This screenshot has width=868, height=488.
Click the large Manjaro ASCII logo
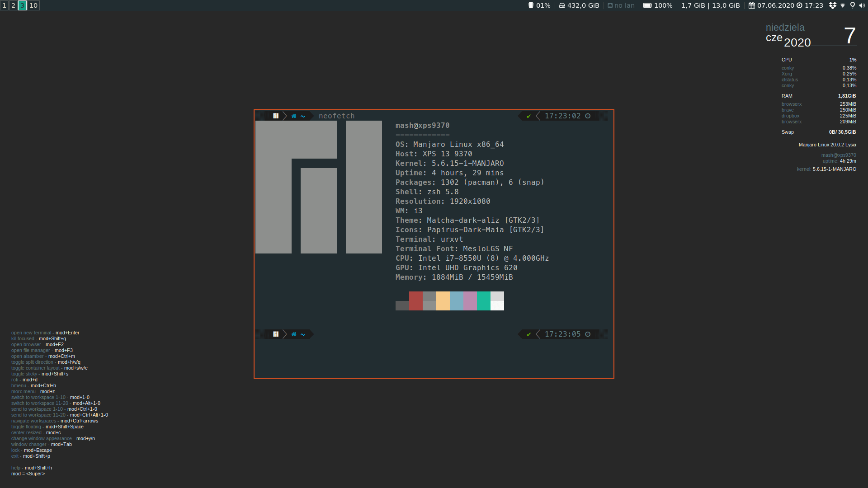pos(319,187)
